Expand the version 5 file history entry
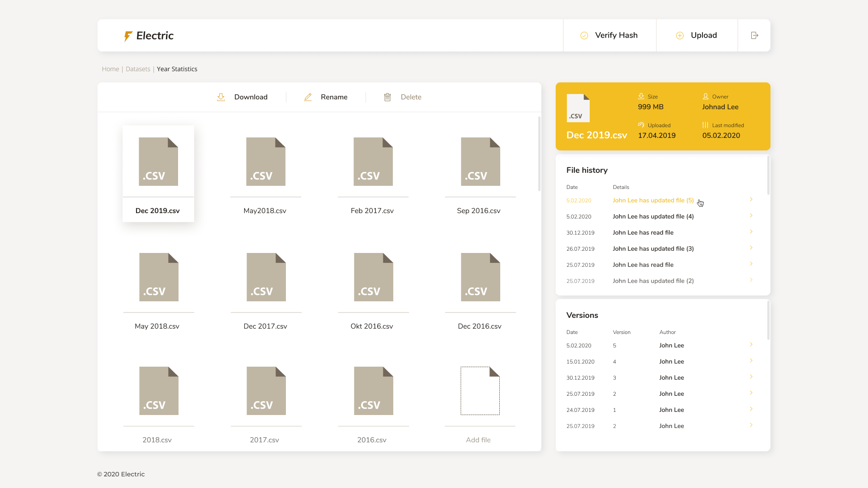Screen dimensions: 868x488 751,200
